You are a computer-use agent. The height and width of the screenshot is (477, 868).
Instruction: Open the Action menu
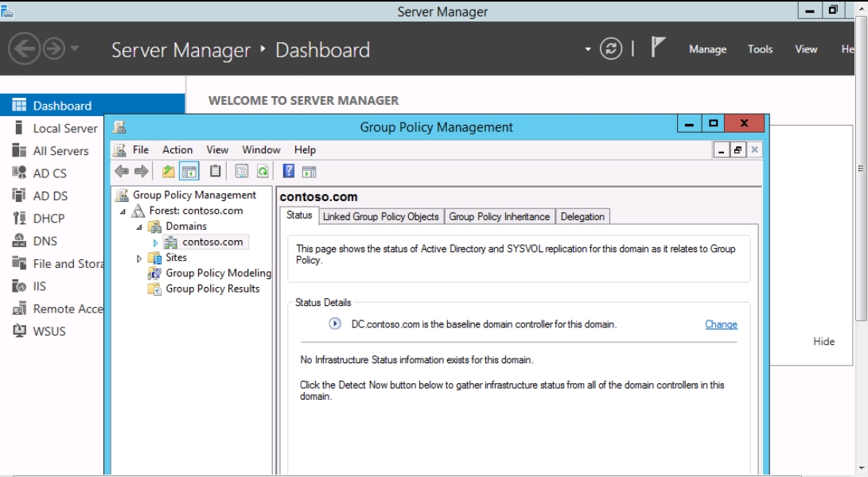[x=177, y=149]
